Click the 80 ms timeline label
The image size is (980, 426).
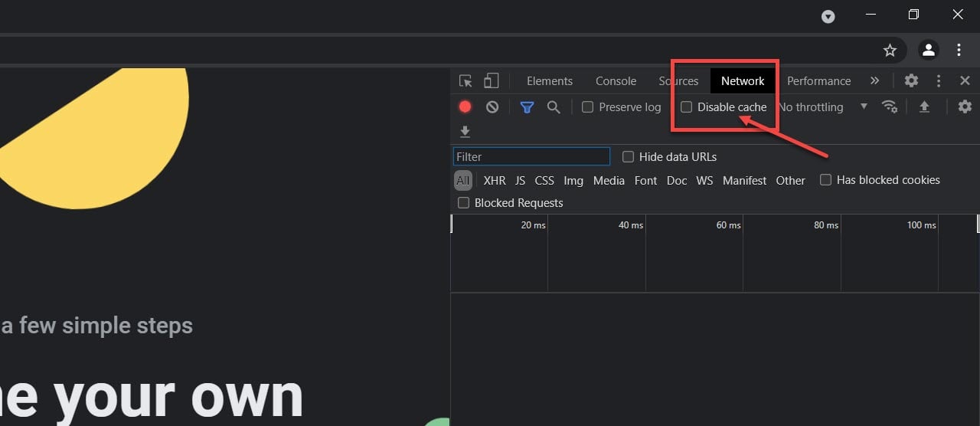tap(826, 225)
